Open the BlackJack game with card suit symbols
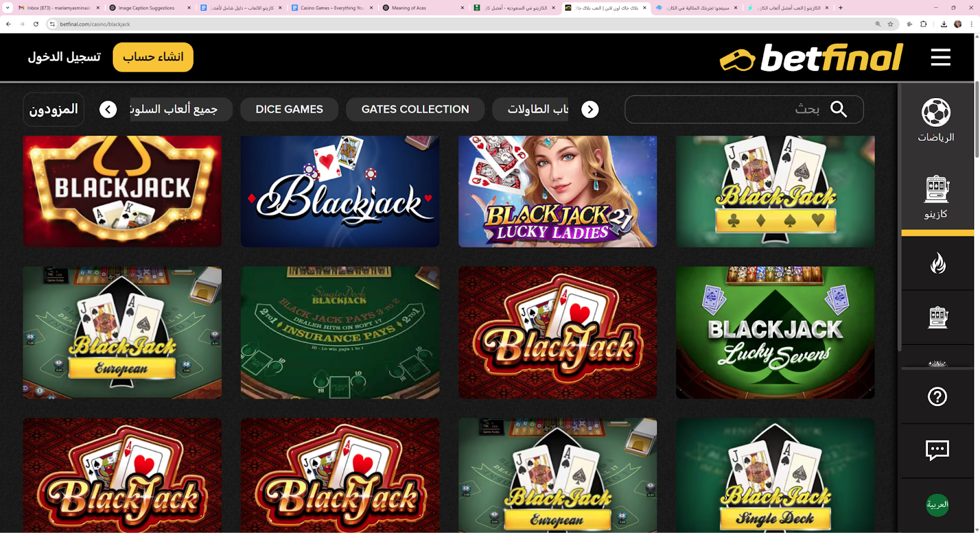 click(x=775, y=191)
